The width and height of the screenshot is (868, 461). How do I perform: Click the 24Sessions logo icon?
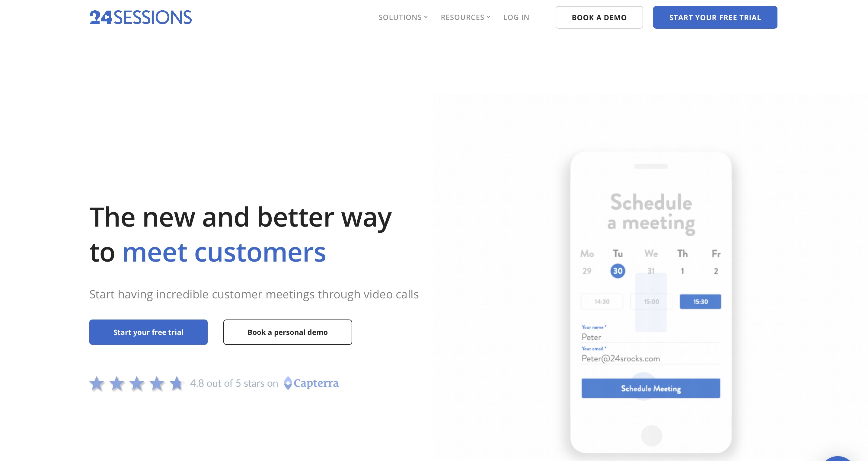(x=141, y=17)
